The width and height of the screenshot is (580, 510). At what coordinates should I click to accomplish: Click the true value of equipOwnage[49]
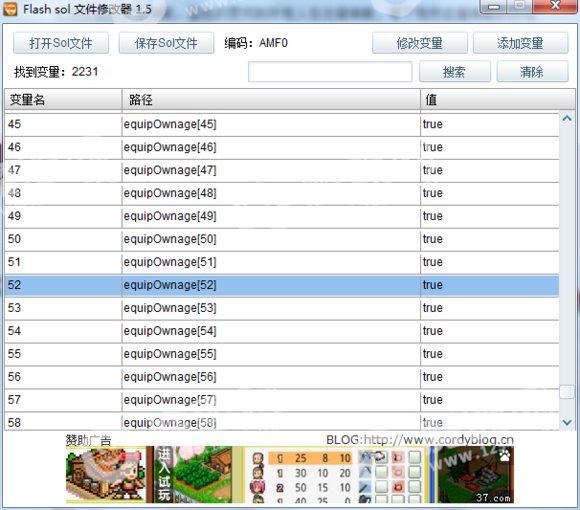[432, 216]
